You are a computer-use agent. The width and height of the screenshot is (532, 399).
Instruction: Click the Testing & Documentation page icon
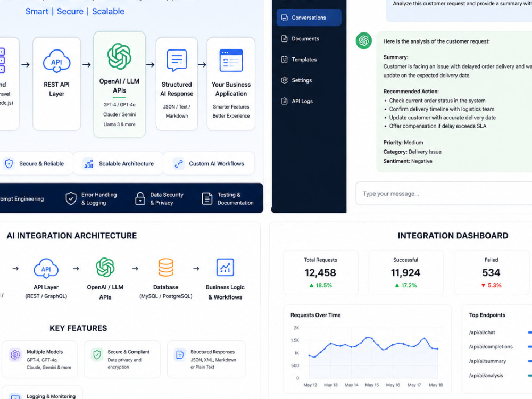(207, 198)
